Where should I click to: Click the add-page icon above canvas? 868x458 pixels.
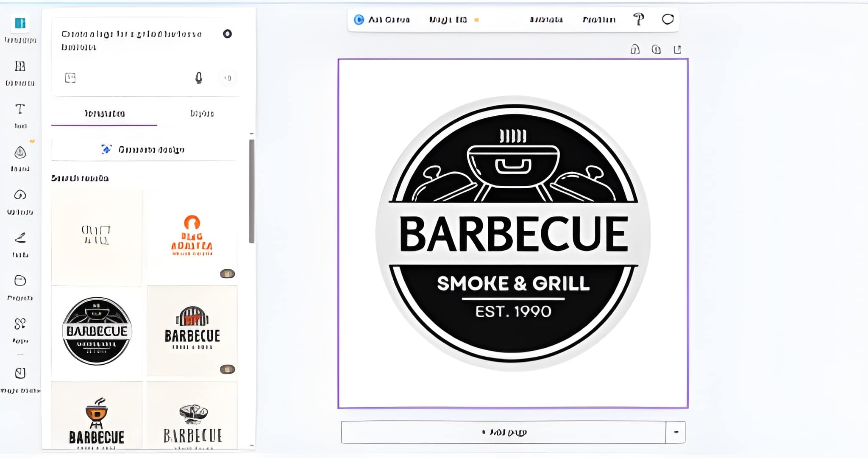[677, 50]
